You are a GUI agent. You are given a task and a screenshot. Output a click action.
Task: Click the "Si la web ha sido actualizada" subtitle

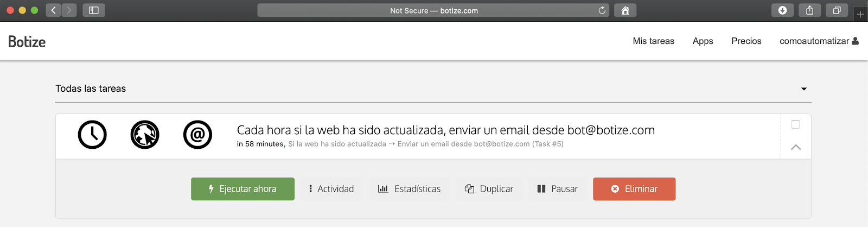pyautogui.click(x=337, y=144)
